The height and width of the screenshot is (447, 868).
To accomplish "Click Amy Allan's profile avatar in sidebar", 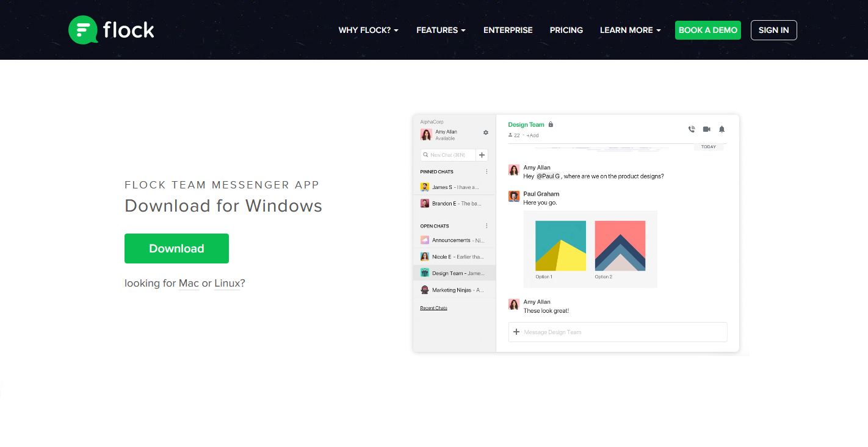I will tap(426, 134).
